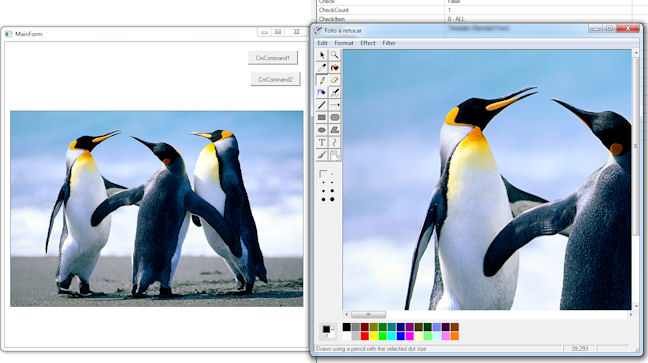Select the eraser tool

(334, 80)
